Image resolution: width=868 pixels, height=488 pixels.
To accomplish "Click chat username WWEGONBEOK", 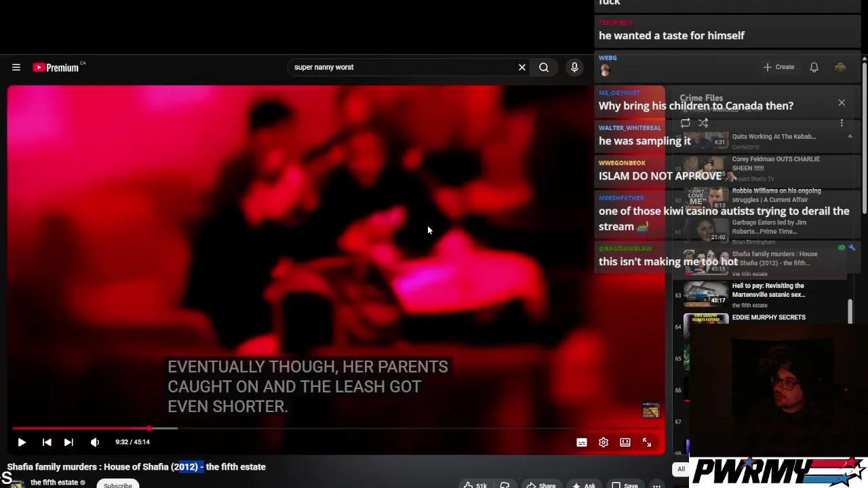I will pyautogui.click(x=622, y=163).
